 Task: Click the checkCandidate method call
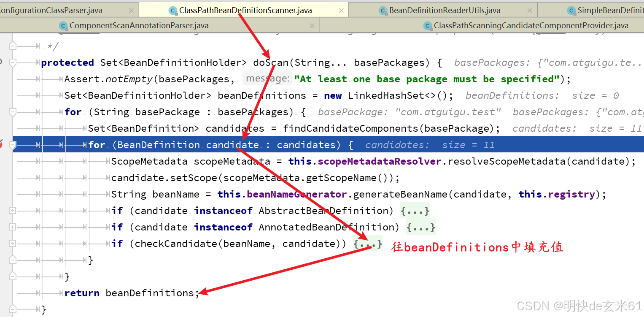pos(176,244)
